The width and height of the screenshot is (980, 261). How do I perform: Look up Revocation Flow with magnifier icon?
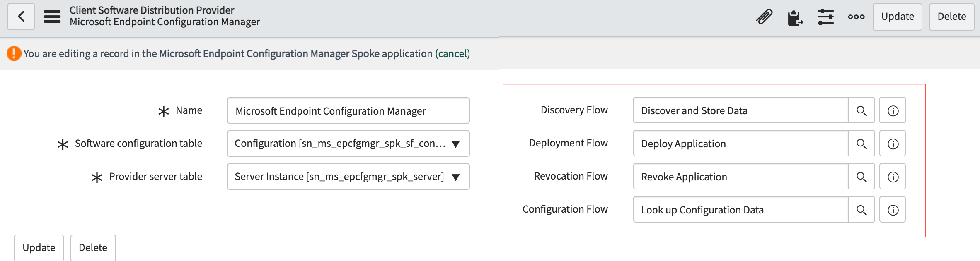coord(861,177)
